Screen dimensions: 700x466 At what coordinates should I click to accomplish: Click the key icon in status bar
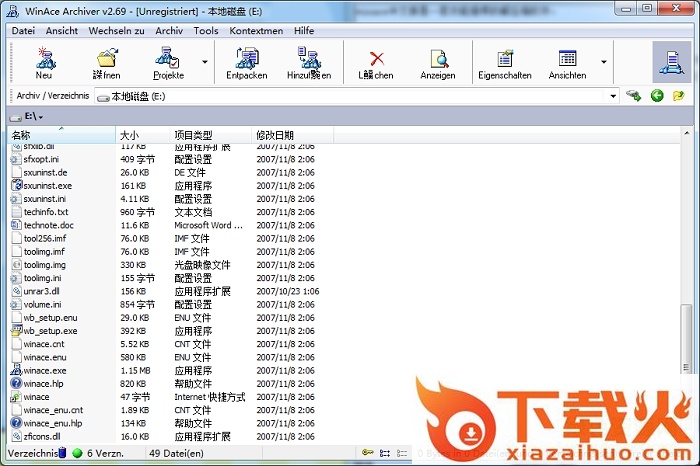click(x=368, y=453)
